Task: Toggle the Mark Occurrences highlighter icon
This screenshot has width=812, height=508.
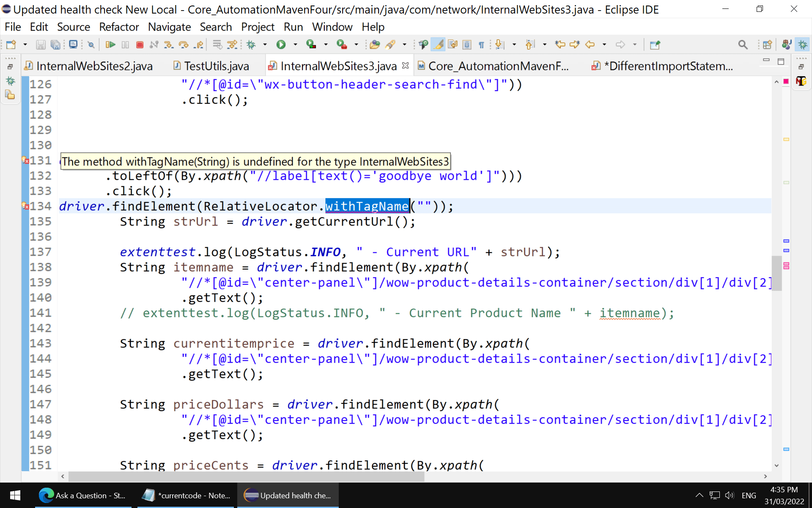Action: (x=438, y=44)
